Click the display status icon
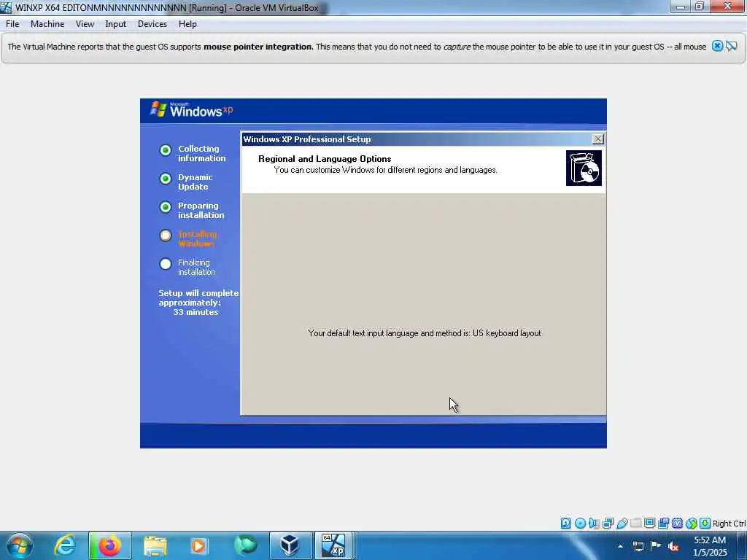Screen dimensions: 747x560 point(649,524)
